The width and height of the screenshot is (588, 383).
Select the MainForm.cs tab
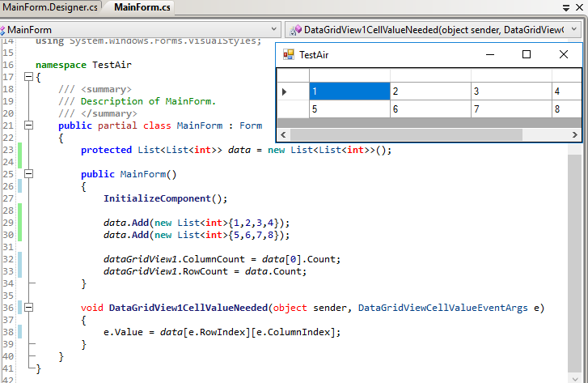tap(142, 7)
